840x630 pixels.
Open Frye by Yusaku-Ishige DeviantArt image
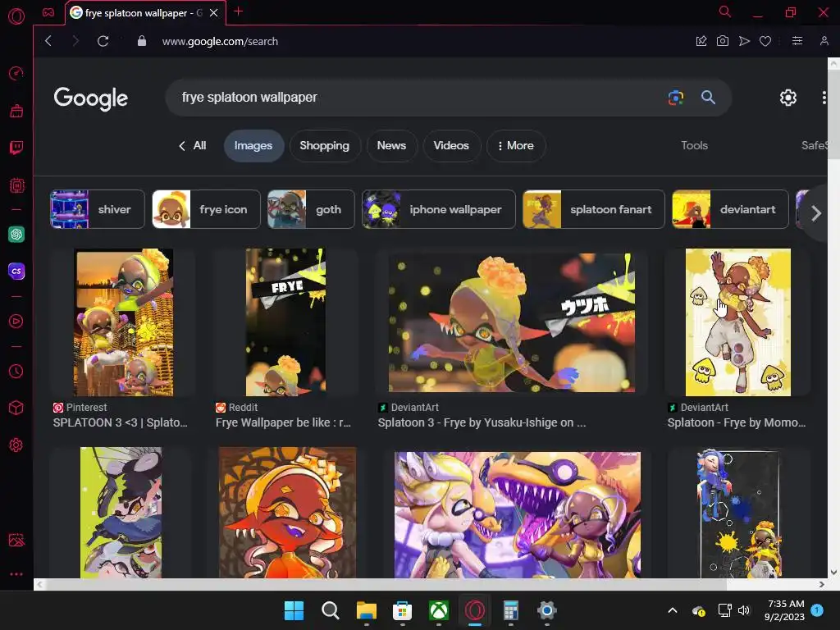click(x=512, y=322)
